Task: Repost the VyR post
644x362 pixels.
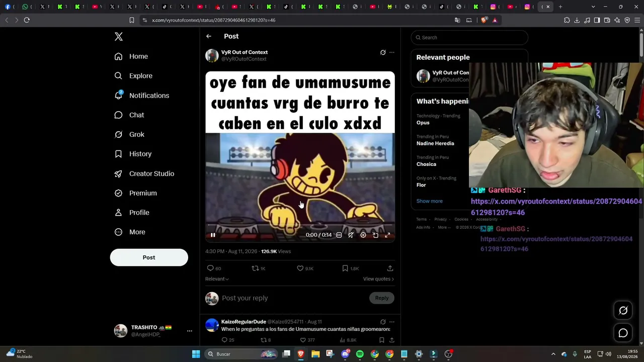Action: point(255,268)
